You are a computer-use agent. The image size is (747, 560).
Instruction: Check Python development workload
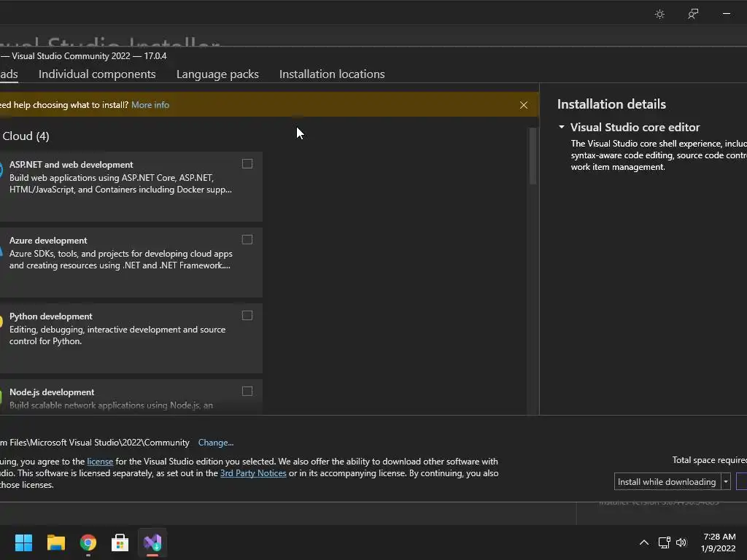[x=247, y=315]
